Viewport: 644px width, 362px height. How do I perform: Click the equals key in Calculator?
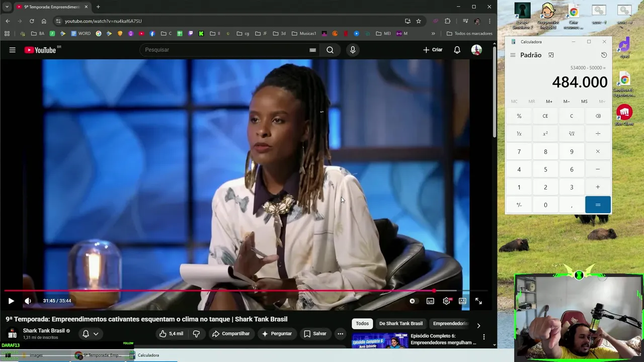[x=598, y=205]
